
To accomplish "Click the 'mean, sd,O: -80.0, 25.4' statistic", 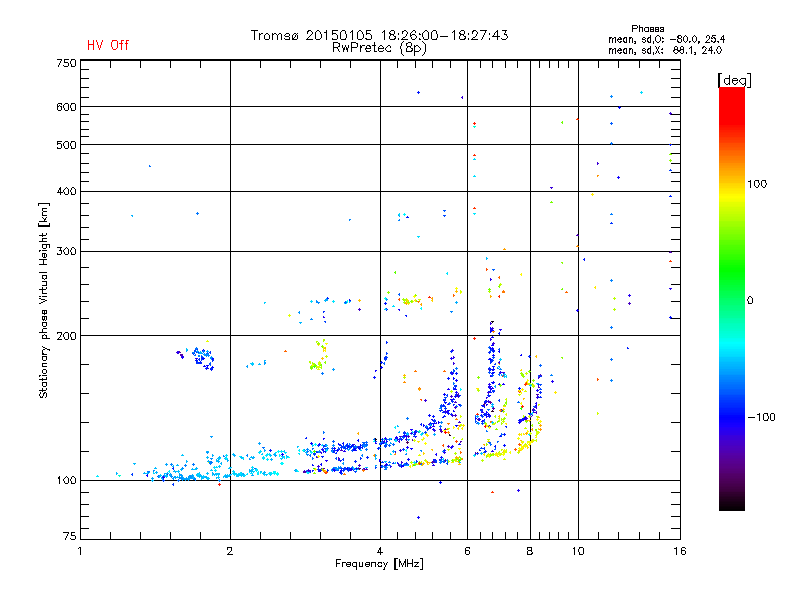I will point(666,39).
